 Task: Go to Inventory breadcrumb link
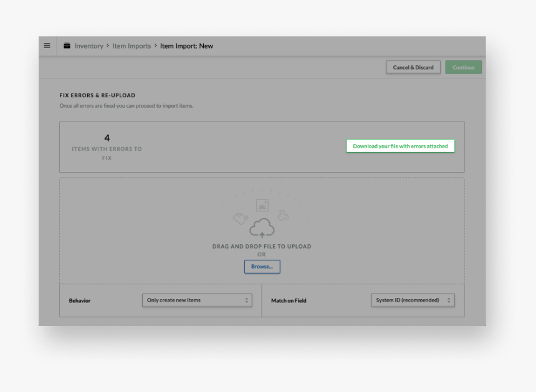click(x=89, y=45)
